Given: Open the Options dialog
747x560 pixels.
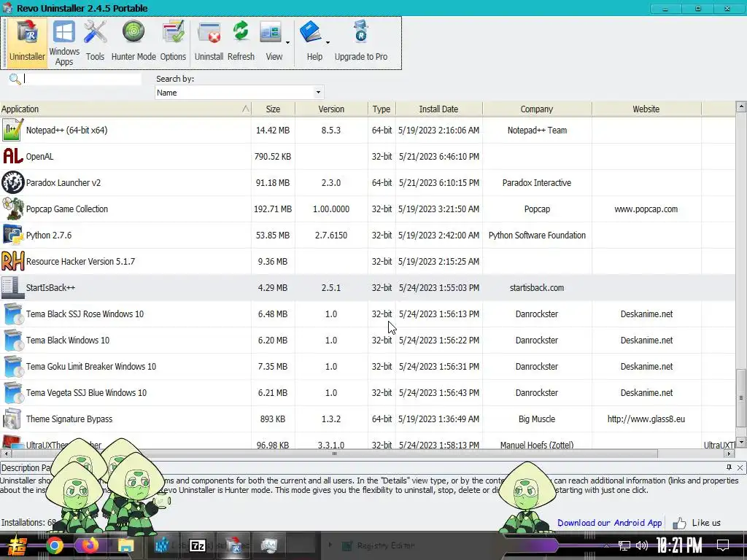Looking at the screenshot, I should click(173, 42).
